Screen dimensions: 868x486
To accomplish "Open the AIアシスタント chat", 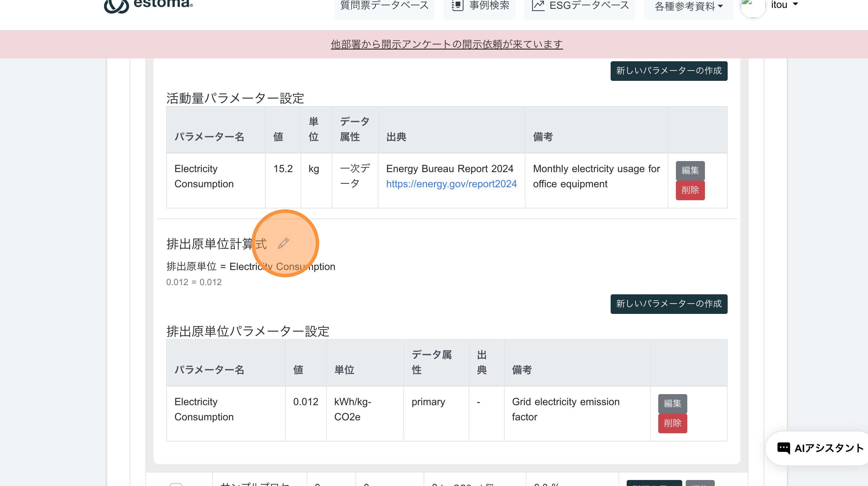I will pos(819,448).
